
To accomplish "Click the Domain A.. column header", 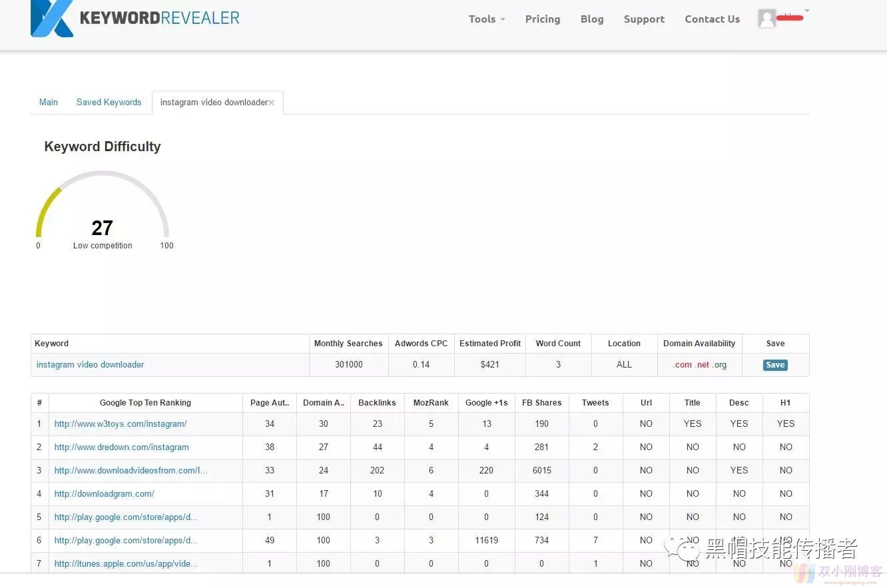I will [x=324, y=403].
